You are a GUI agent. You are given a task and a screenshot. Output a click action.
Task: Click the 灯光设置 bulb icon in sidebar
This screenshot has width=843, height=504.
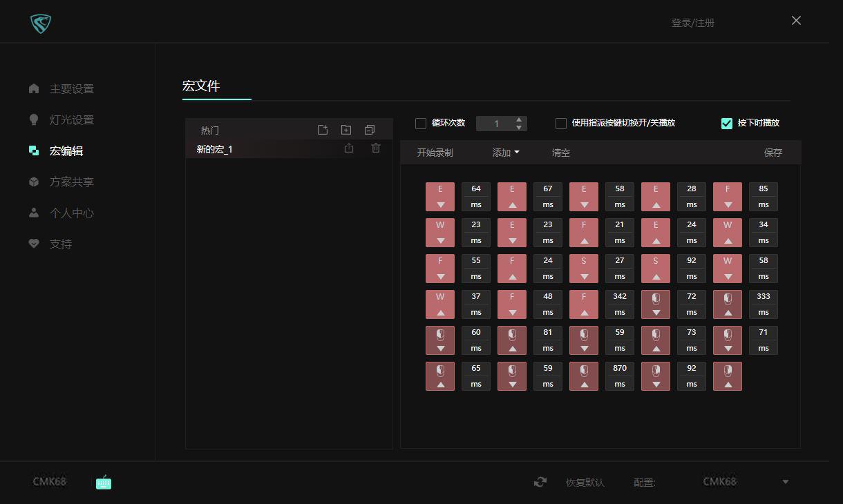point(34,119)
